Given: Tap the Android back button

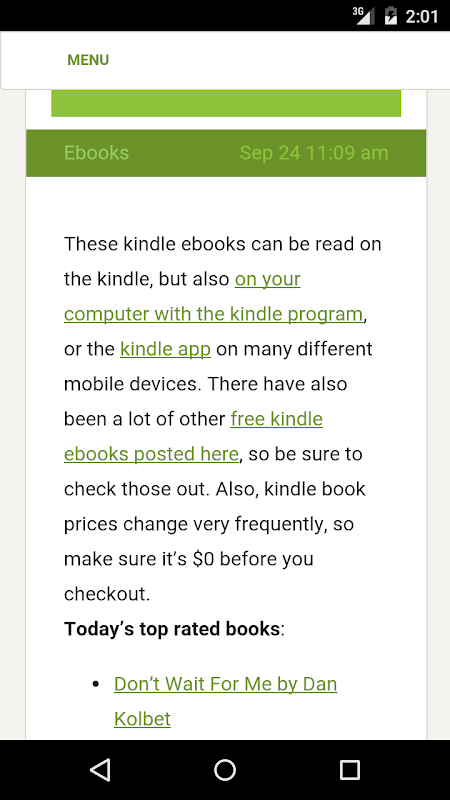Looking at the screenshot, I should [100, 769].
